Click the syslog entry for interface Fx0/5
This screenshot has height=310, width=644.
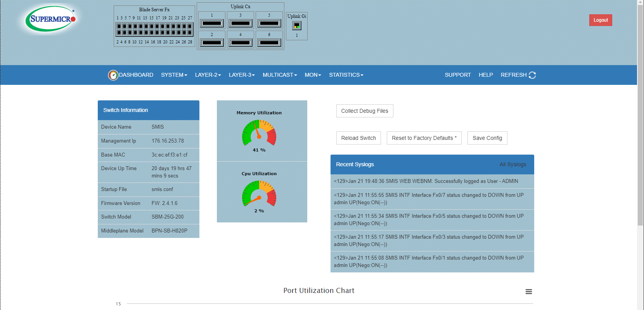click(x=432, y=220)
